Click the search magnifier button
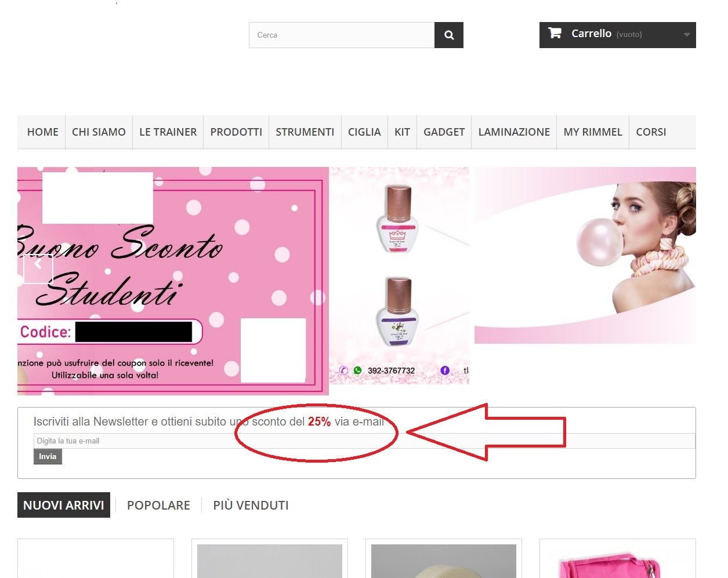The height and width of the screenshot is (578, 728). 448,35
